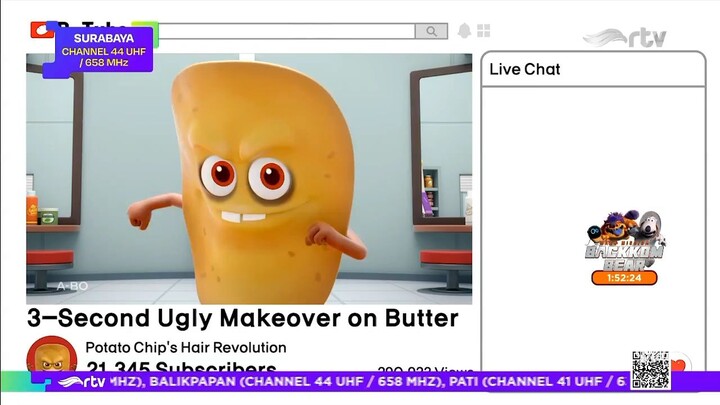Click the red heart icon in chat
720x405 pixels.
679,364
